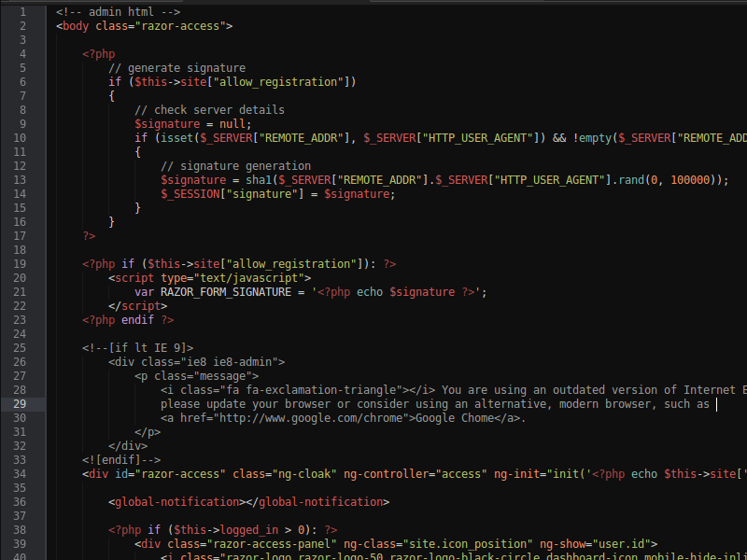
Task: Click the opening '<?php' tag on line 4
Action: coord(99,54)
